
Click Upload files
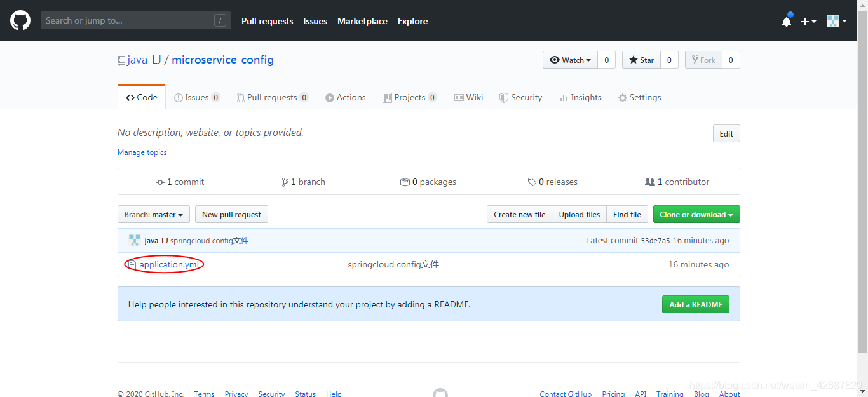[x=579, y=215]
